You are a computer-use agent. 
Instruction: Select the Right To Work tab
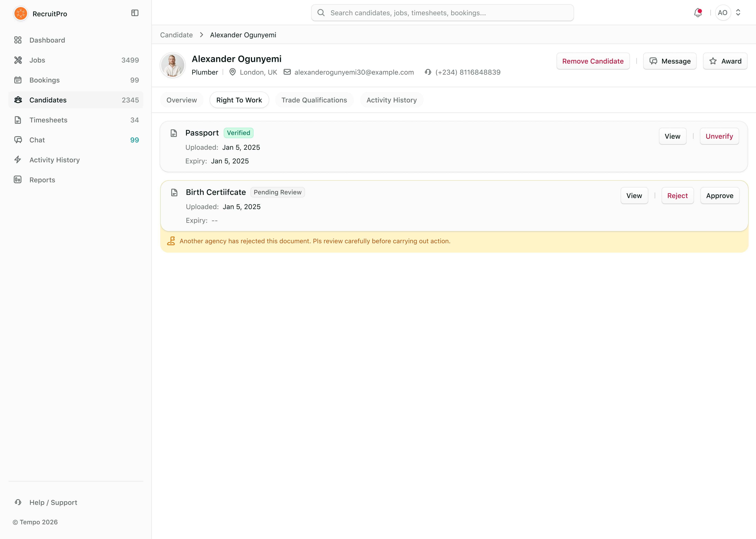(x=239, y=100)
